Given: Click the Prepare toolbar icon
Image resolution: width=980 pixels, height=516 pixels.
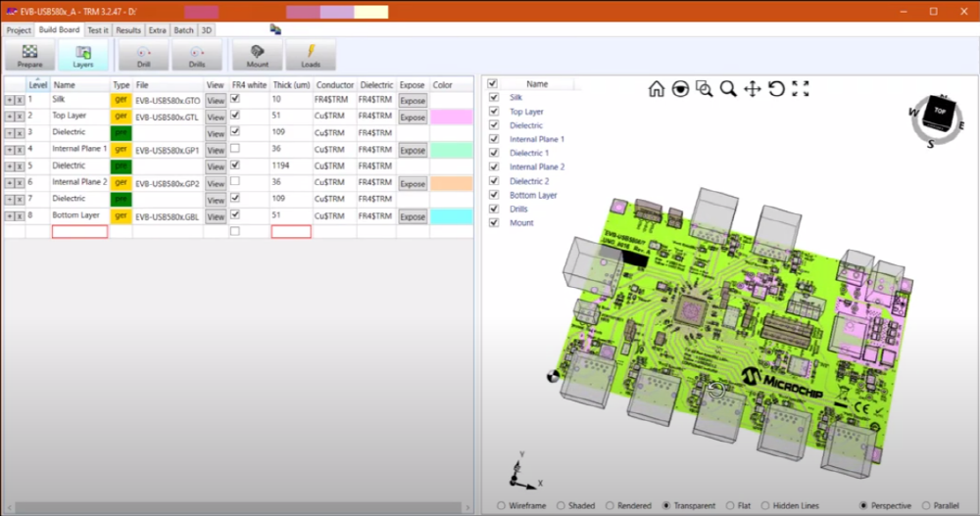Looking at the screenshot, I should (29, 56).
